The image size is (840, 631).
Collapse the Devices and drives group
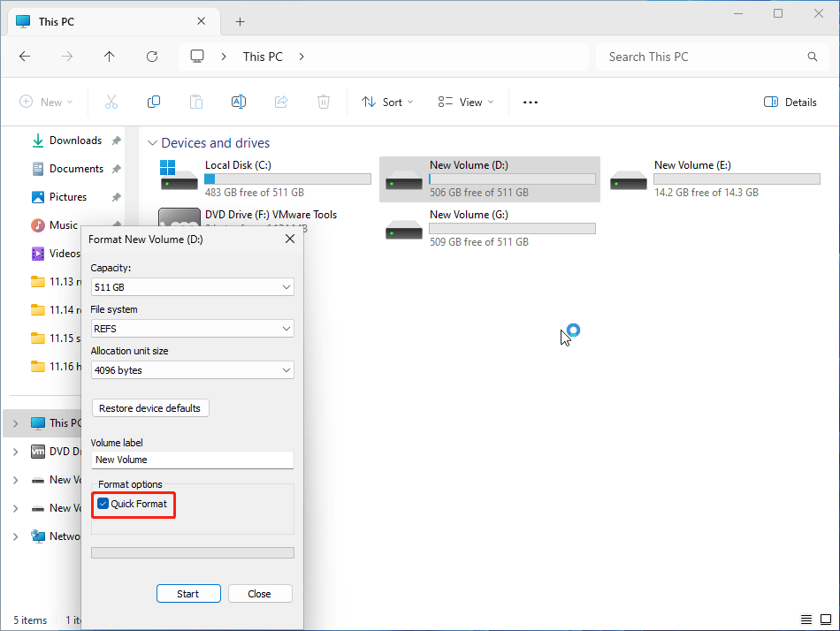point(152,143)
